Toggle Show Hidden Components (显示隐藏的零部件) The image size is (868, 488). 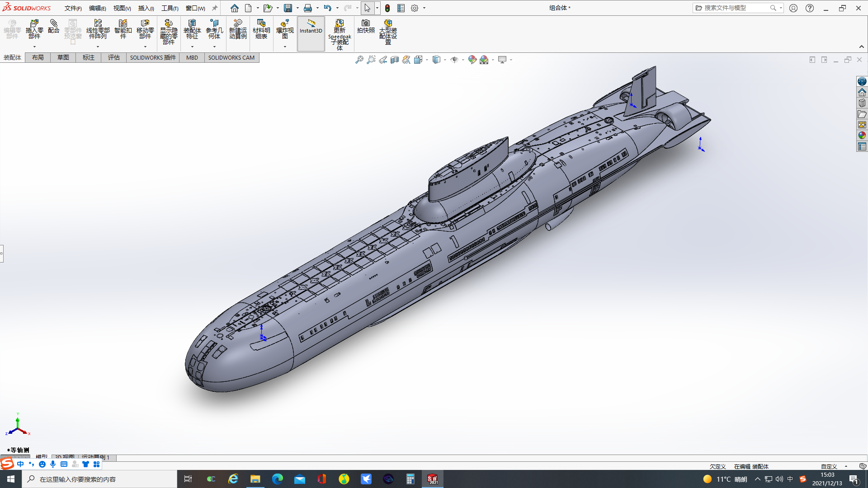[168, 31]
